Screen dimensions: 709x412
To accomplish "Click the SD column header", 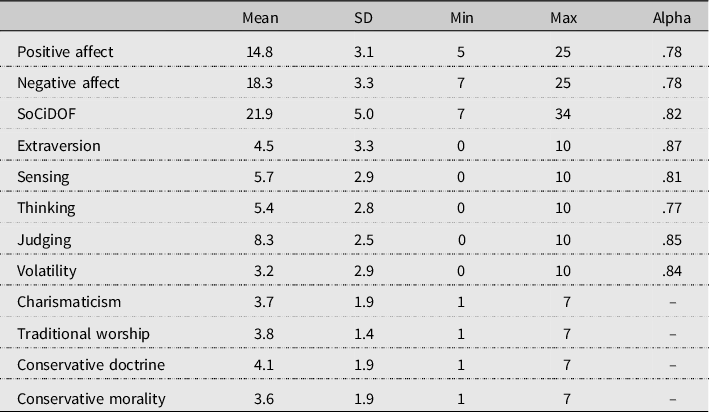I will [x=364, y=18].
